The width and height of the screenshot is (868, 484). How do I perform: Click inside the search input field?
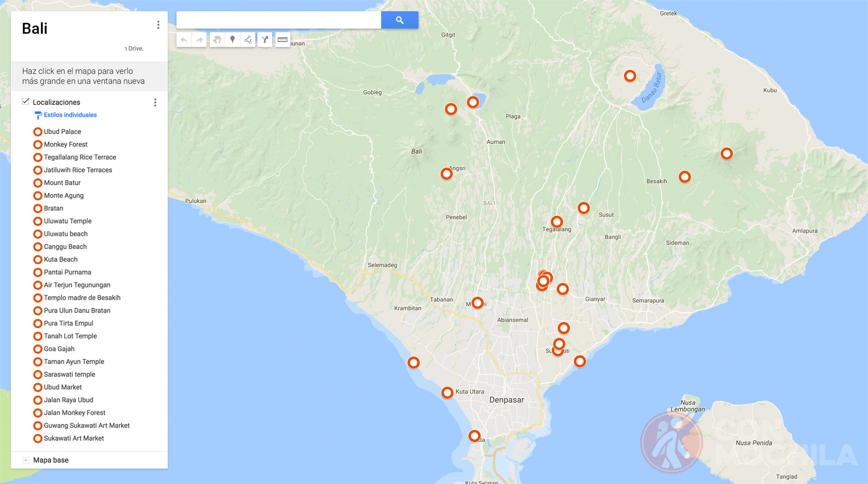pos(279,20)
